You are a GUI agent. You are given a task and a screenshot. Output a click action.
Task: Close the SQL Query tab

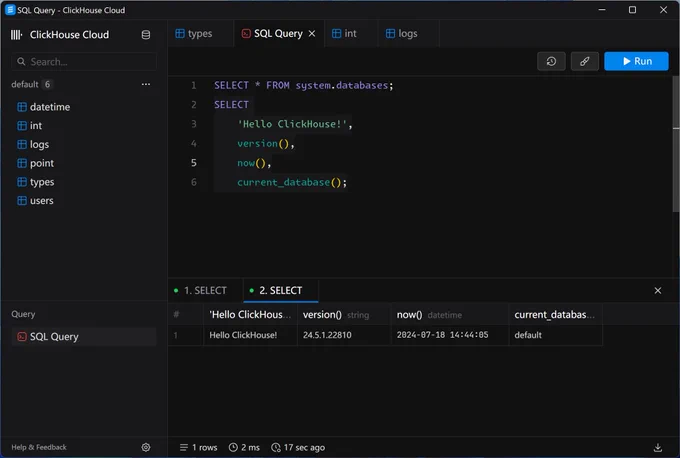coord(312,33)
